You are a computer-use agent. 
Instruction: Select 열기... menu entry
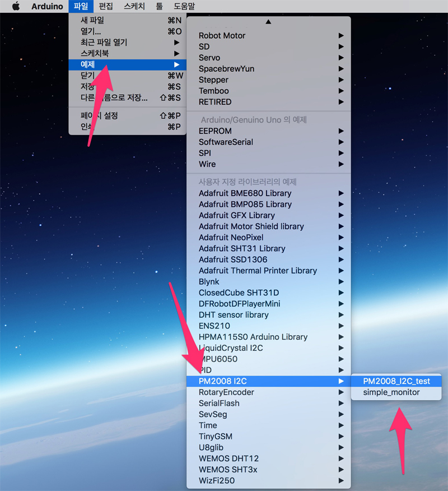click(x=127, y=31)
